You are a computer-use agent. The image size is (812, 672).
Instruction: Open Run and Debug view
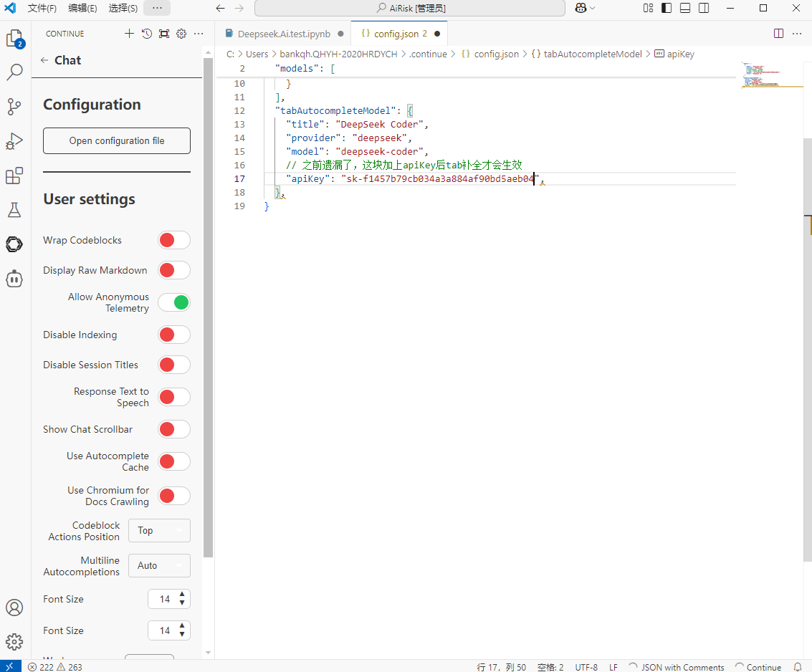tap(14, 141)
